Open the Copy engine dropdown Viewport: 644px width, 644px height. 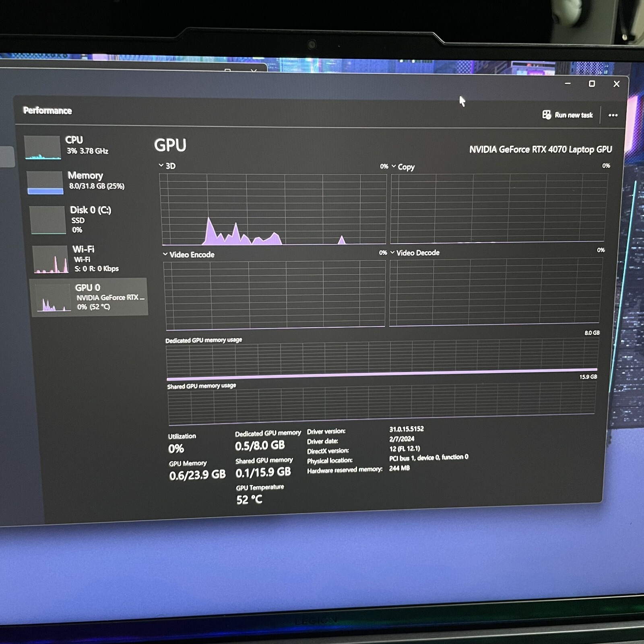pyautogui.click(x=394, y=166)
